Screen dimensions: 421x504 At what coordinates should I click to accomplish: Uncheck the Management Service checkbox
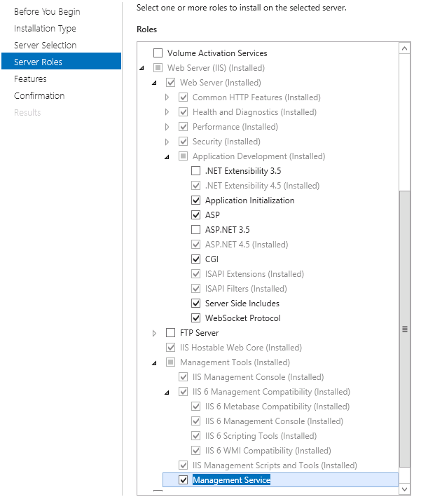click(x=183, y=480)
